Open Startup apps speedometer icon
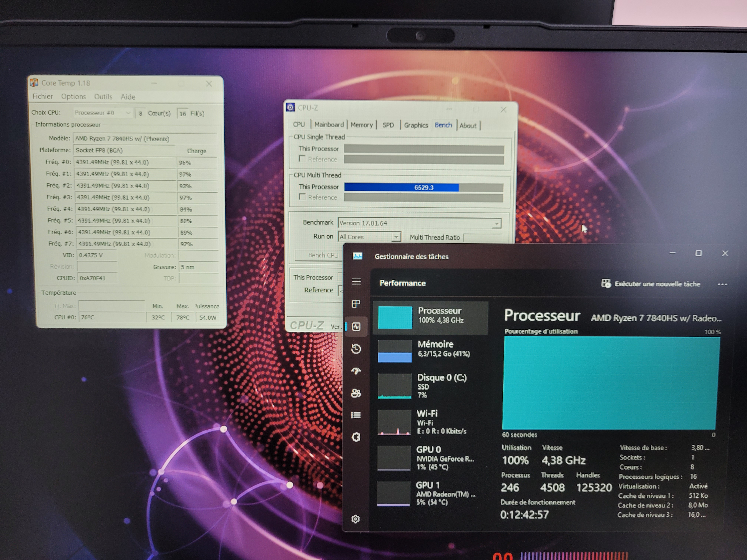747x560 pixels. pos(356,371)
